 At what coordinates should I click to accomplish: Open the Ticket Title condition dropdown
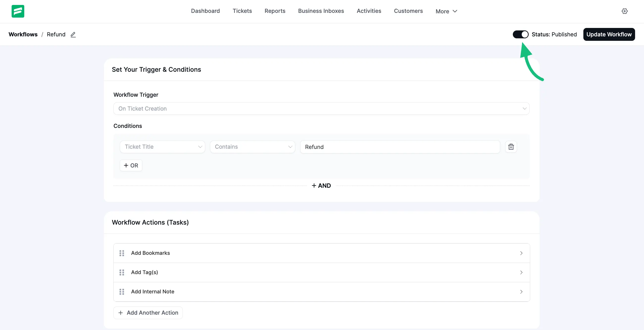[162, 147]
